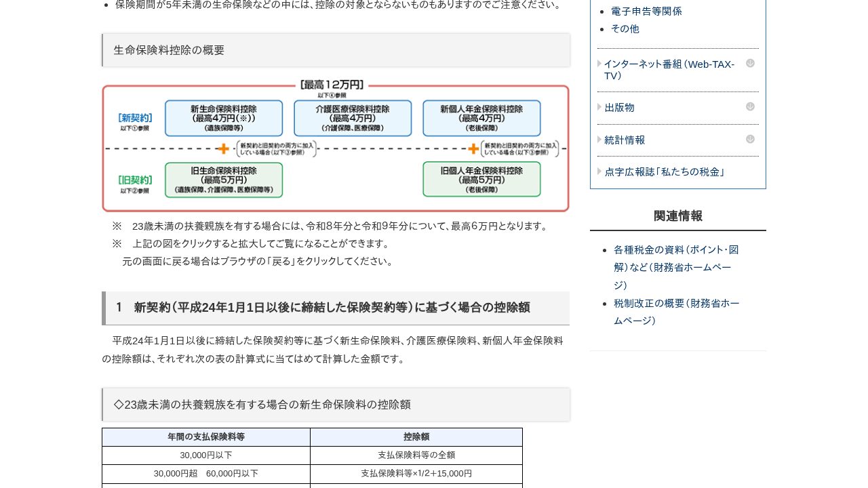Click the インターネット番組 round arrow icon
Viewport: 868px width, 488px height.
(x=750, y=63)
